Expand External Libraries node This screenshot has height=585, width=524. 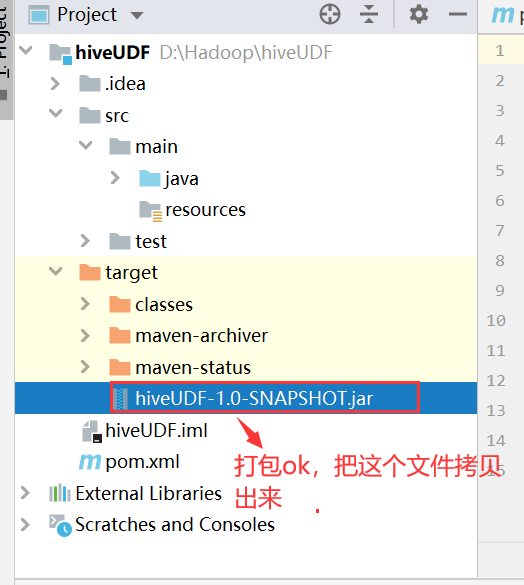[x=25, y=493]
